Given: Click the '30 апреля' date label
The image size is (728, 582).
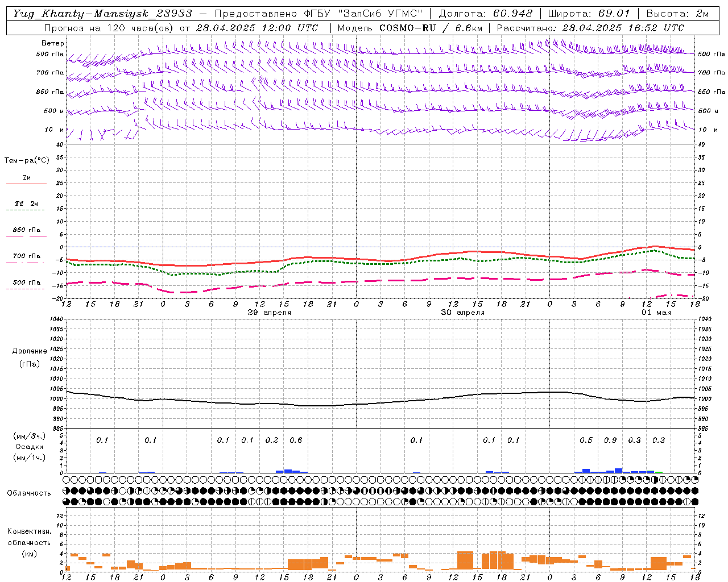Looking at the screenshot, I should click(463, 313).
